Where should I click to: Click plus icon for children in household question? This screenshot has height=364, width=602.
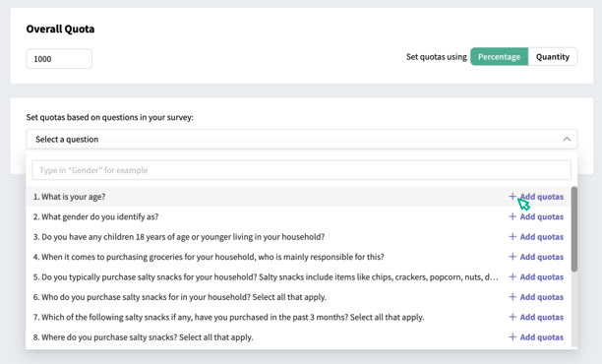512,236
